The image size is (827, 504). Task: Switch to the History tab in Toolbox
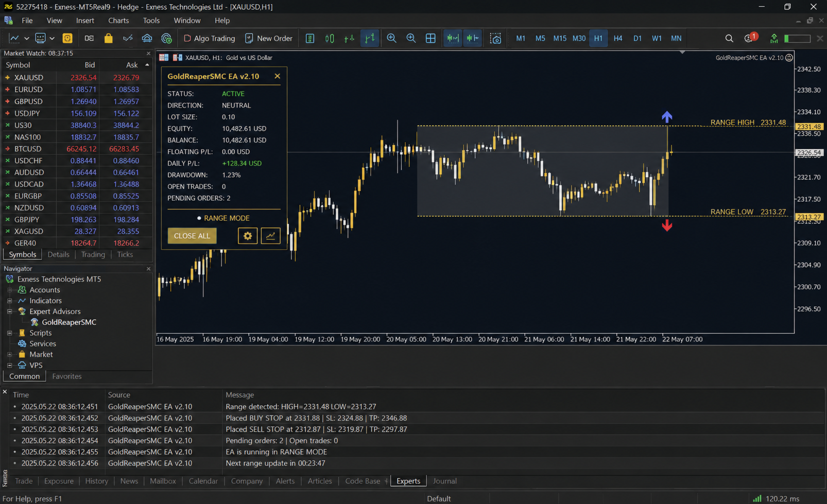[96, 481]
